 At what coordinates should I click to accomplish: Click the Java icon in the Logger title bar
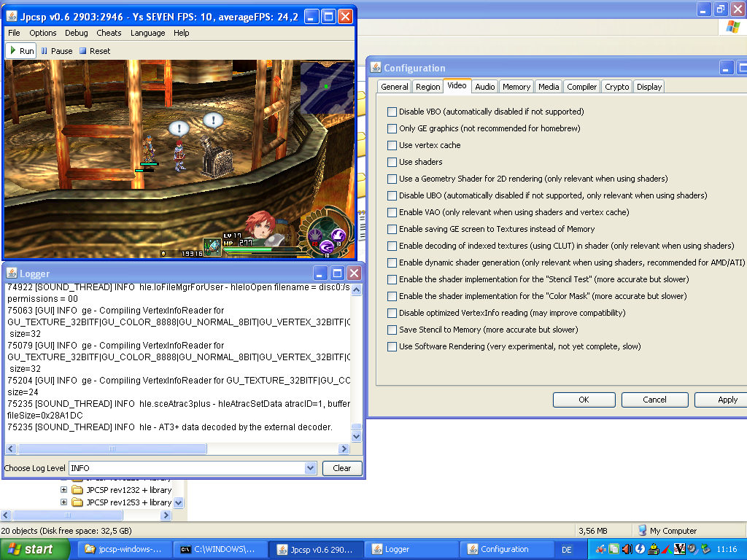(x=12, y=273)
